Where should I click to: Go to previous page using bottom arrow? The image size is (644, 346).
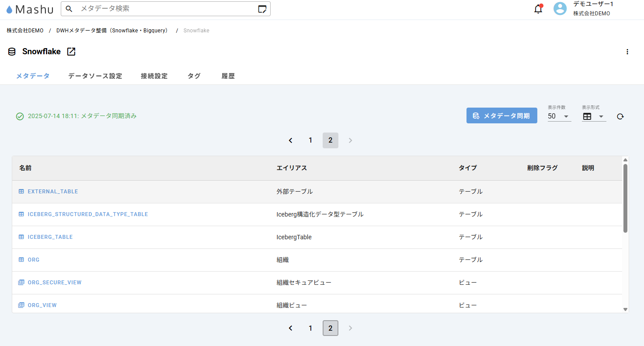click(290, 328)
